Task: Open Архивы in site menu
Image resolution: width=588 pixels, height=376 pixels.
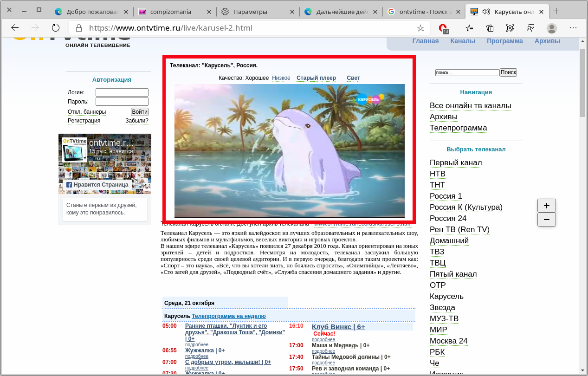Action: point(547,41)
